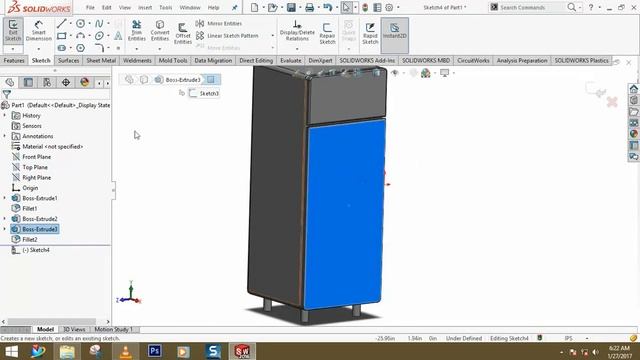Select Sketch4 in feature tree
Screen dimensions: 640x360
pos(36,250)
